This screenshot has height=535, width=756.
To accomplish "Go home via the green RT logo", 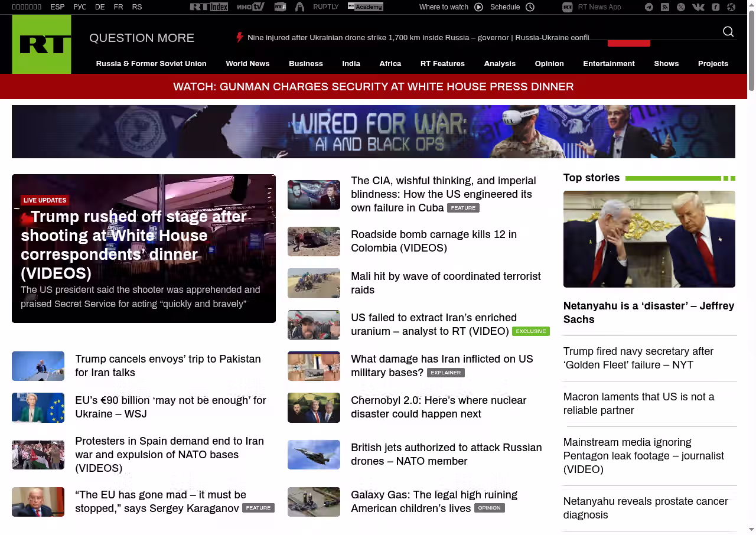I will 41,44.
